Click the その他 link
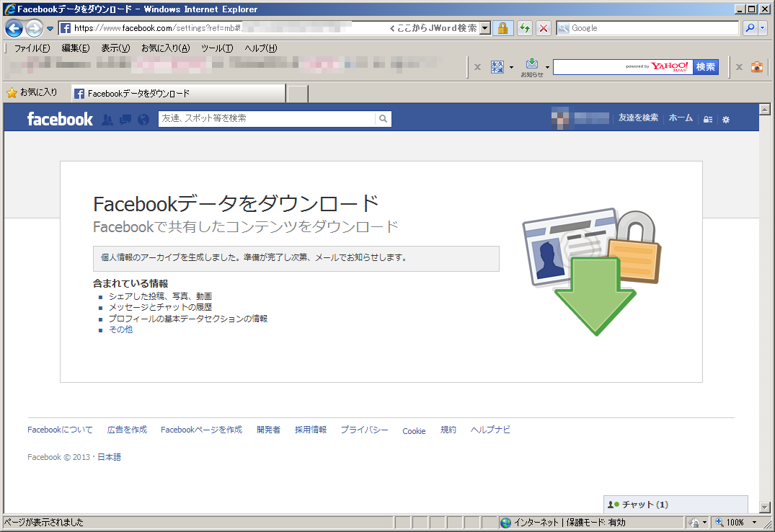The width and height of the screenshot is (775, 532). pos(120,329)
